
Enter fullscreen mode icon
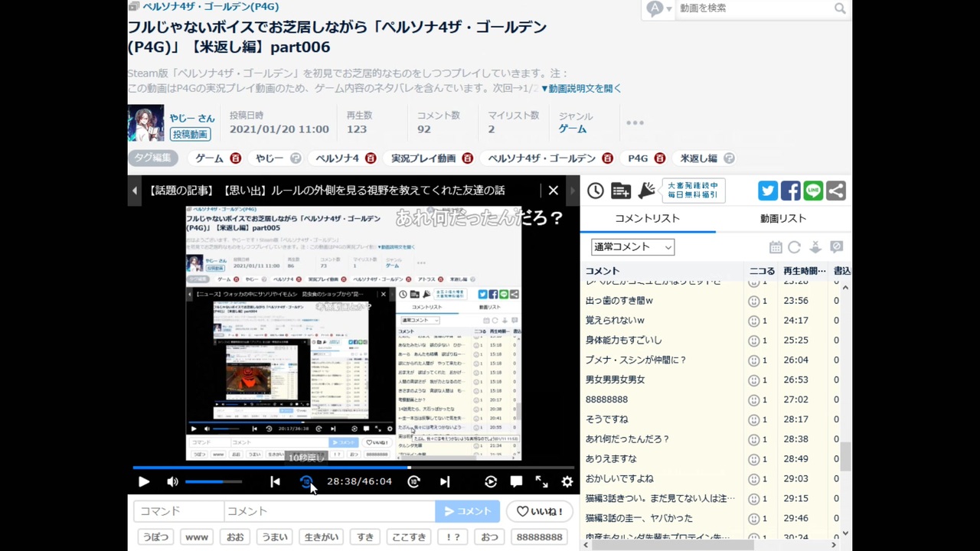[541, 481]
